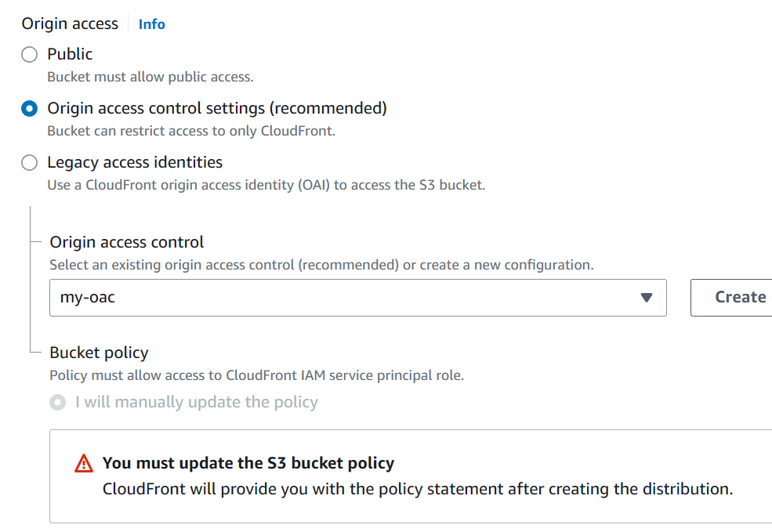Click the 'Origin access' section heading
Viewport: 772px width, 532px height.
tap(70, 24)
